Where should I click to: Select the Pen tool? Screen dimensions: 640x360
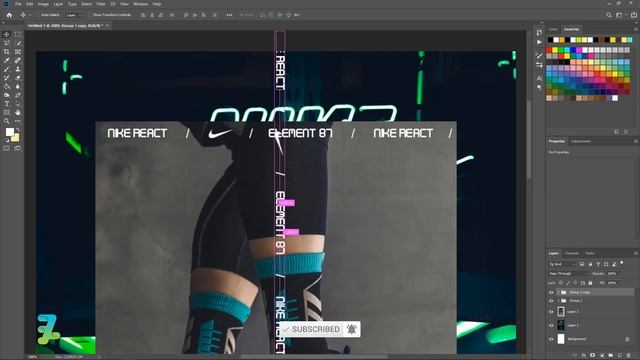(18, 95)
